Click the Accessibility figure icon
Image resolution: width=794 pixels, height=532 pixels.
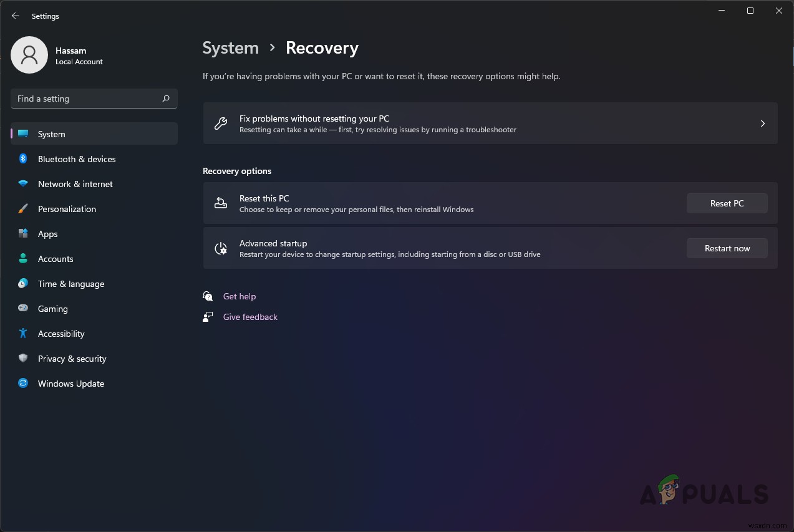[23, 334]
